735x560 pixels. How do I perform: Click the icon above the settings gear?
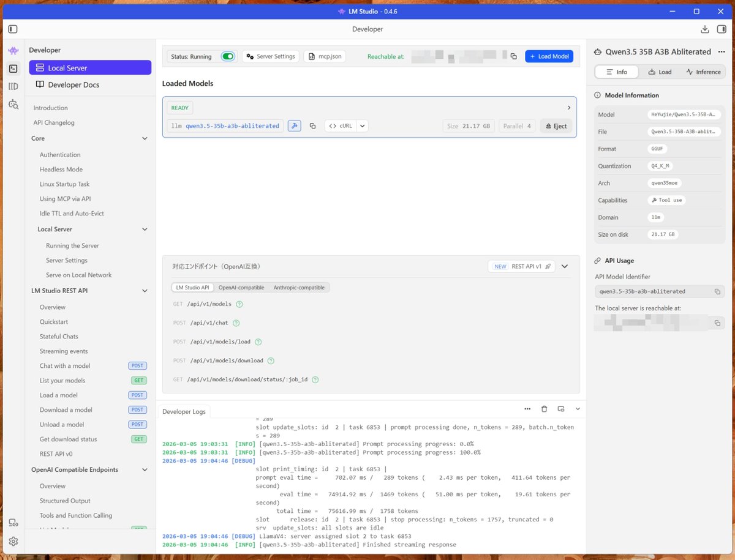pos(13,523)
